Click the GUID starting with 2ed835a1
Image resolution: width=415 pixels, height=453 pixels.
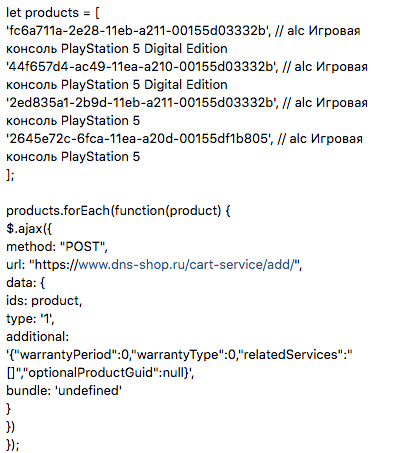(141, 103)
